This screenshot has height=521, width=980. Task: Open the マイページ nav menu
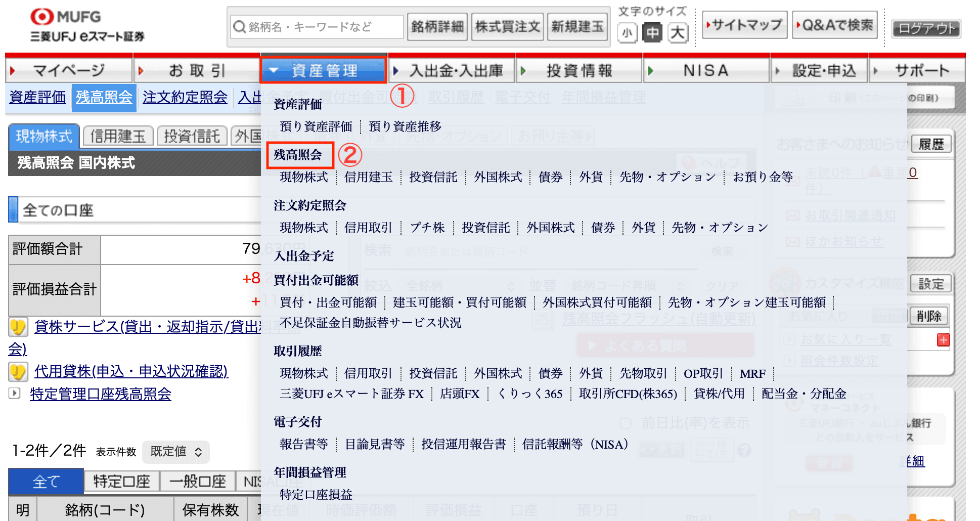(x=69, y=70)
